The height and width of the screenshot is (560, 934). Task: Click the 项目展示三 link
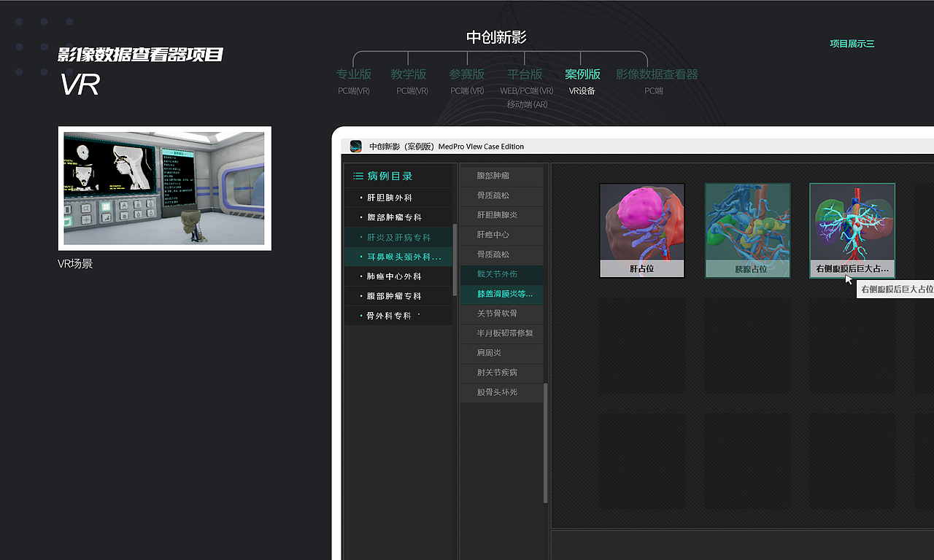click(x=852, y=44)
